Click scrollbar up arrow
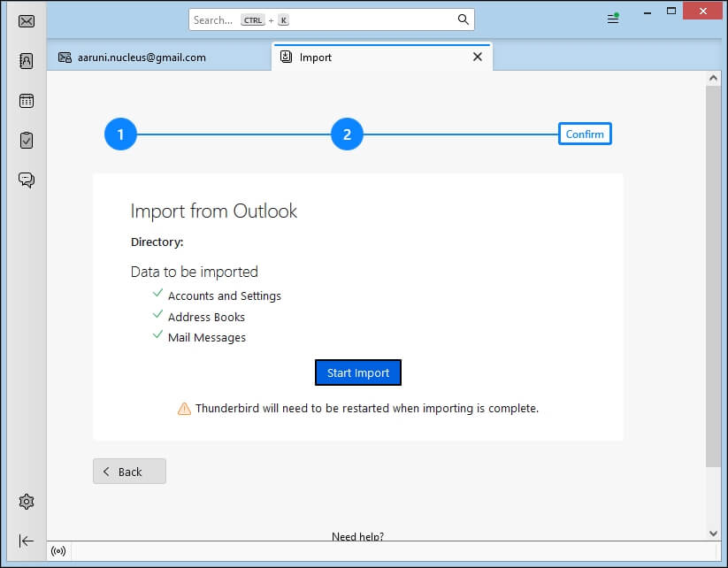The height and width of the screenshot is (568, 728). coord(713,78)
